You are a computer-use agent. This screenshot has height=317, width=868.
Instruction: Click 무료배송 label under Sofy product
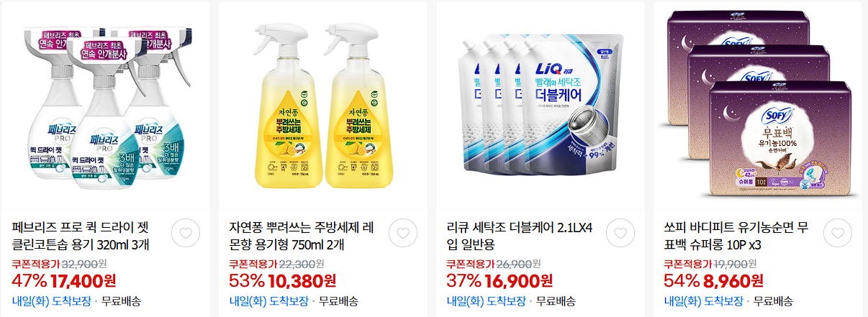click(x=773, y=301)
